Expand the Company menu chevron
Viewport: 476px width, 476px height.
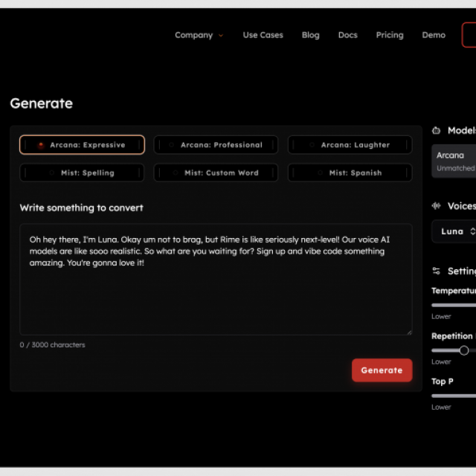[221, 36]
